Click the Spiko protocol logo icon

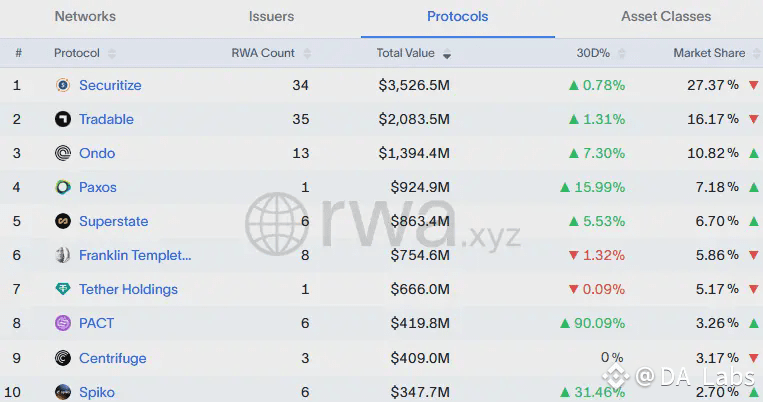pos(63,392)
